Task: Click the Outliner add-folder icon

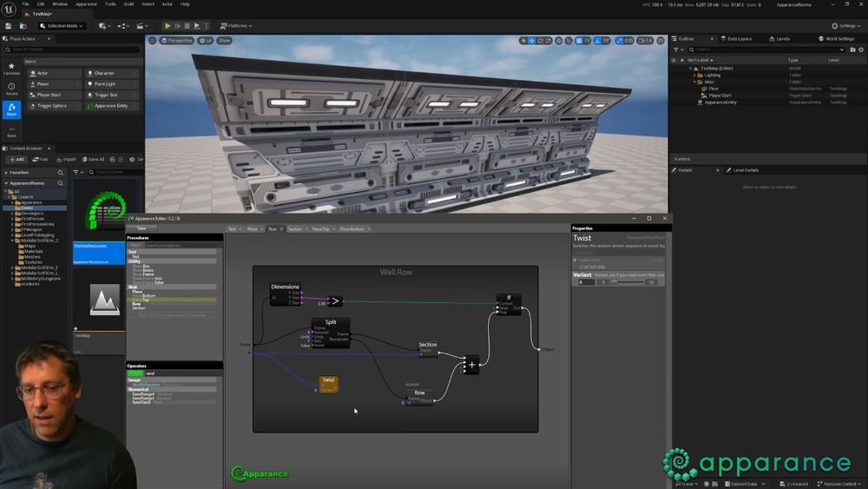Action: coord(852,50)
